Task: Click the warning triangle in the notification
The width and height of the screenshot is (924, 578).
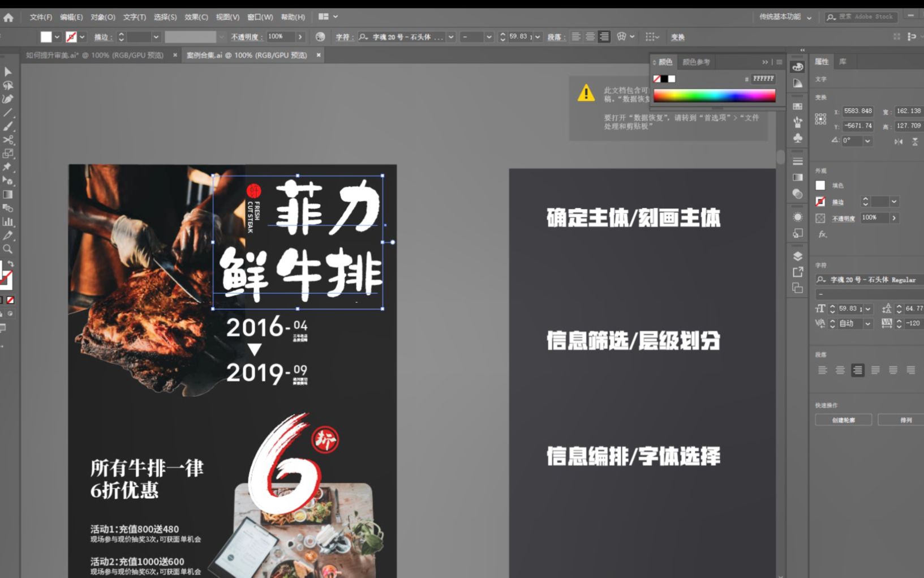Action: 586,94
